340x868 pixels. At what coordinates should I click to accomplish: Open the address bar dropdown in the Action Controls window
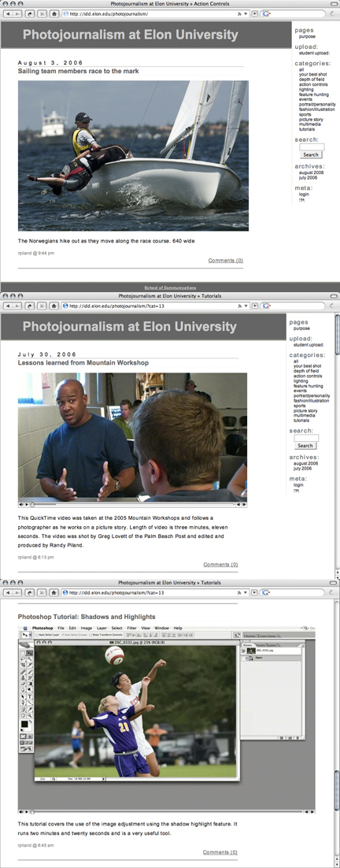click(x=246, y=13)
